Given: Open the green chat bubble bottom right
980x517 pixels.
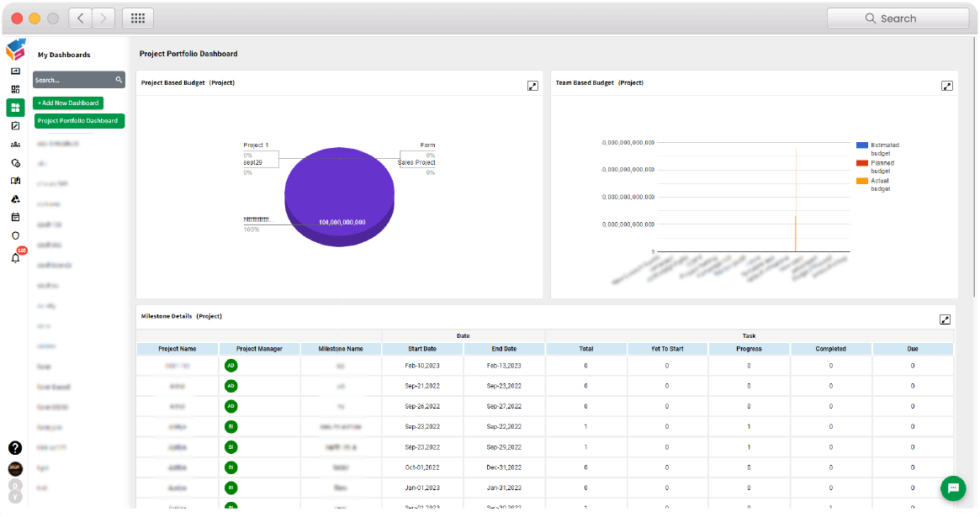Looking at the screenshot, I should pyautogui.click(x=952, y=488).
